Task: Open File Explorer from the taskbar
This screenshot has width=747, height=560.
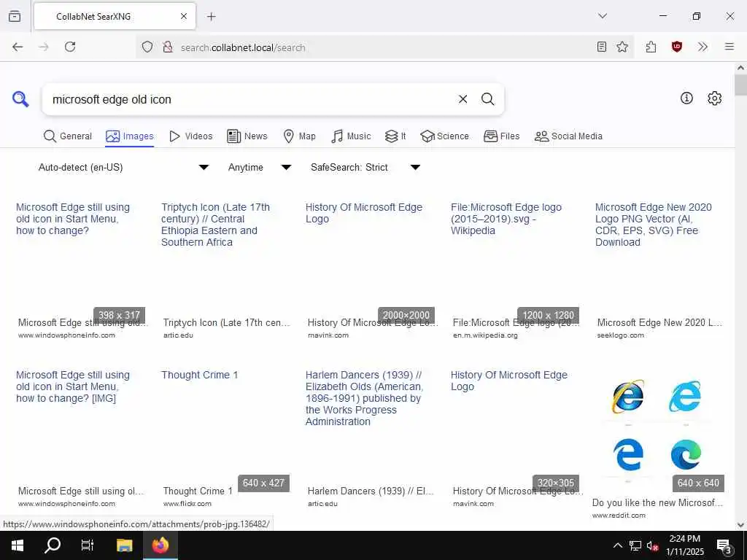Action: coord(124,545)
